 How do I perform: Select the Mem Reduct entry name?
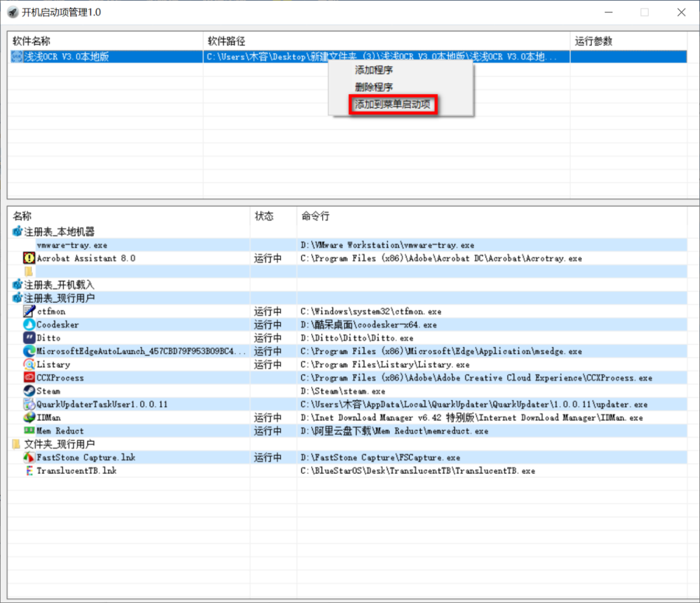tap(60, 431)
